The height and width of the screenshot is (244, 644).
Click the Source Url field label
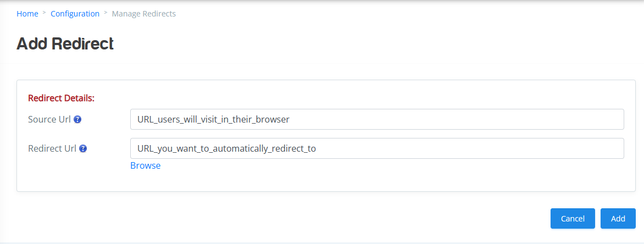(49, 120)
